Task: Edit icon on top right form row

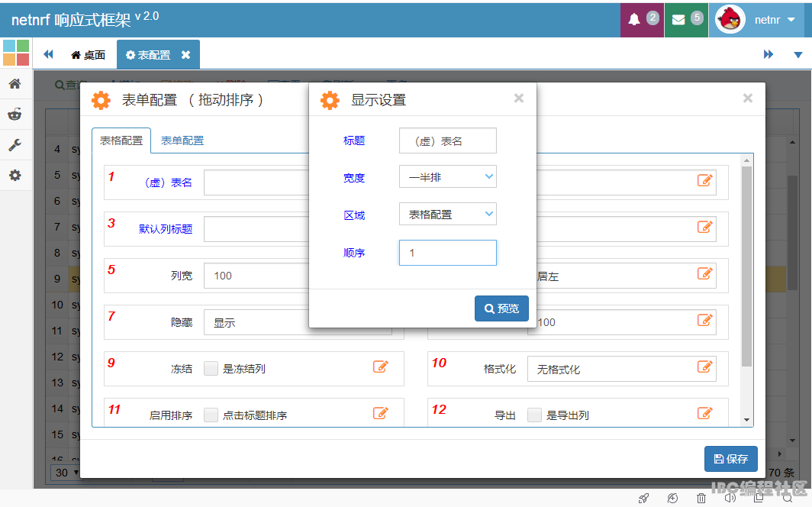Action: tap(705, 180)
